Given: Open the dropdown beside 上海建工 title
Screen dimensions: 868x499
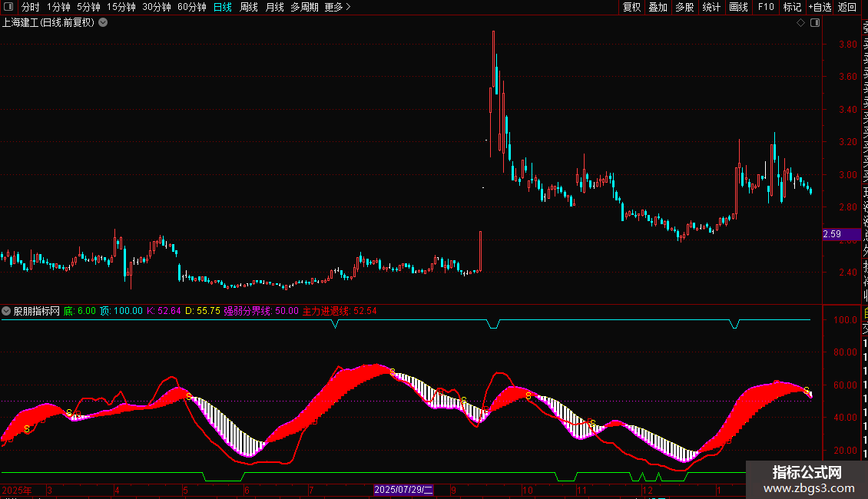Looking at the screenshot, I should (103, 23).
